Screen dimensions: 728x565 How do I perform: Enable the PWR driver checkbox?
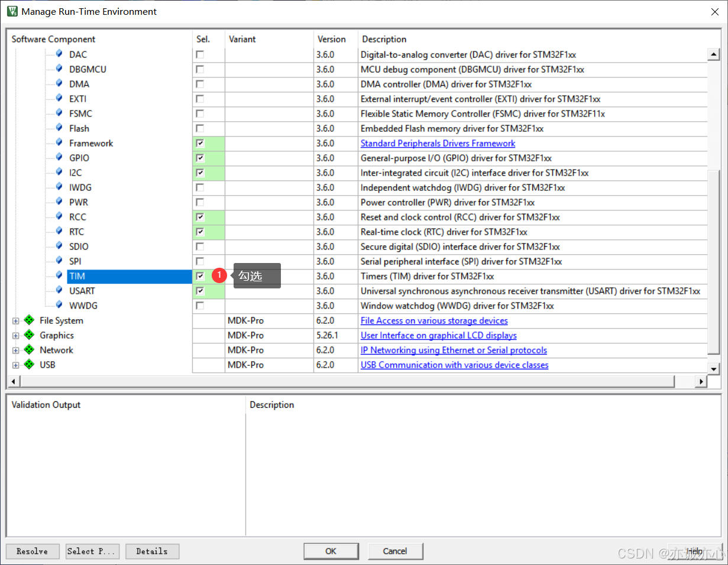200,202
